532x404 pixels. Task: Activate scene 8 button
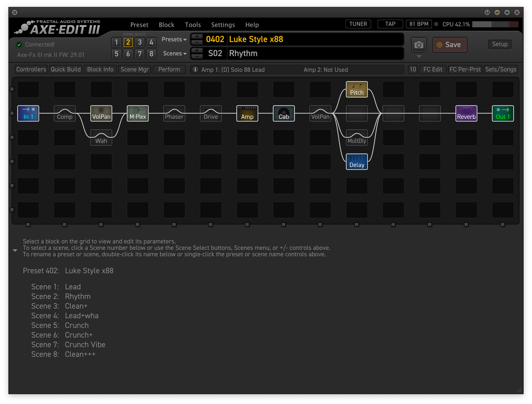click(151, 54)
